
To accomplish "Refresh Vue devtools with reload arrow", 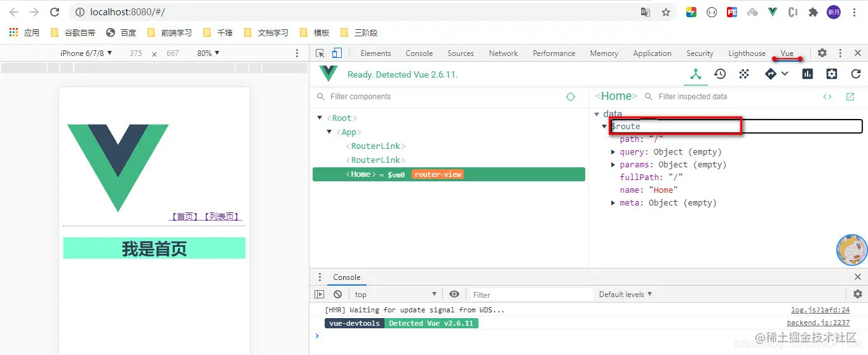I will point(856,74).
